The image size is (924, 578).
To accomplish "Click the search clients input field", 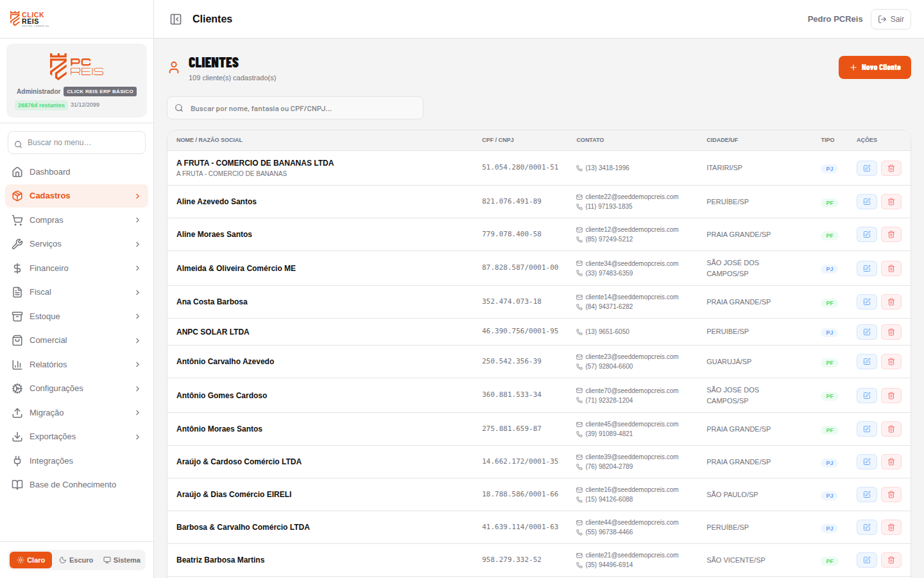I will pos(295,108).
